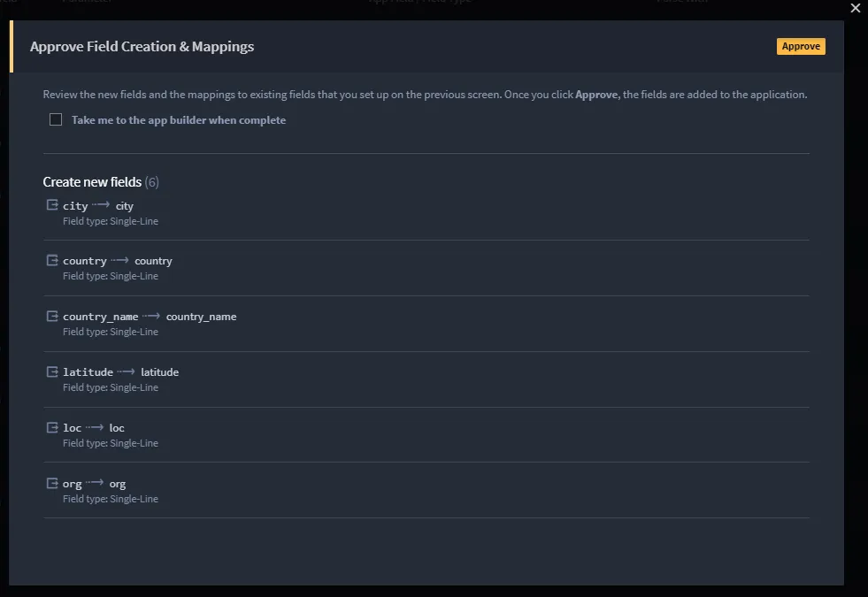Select the monospace 'country' source field name
Viewport: 868px width, 597px height.
coord(85,261)
